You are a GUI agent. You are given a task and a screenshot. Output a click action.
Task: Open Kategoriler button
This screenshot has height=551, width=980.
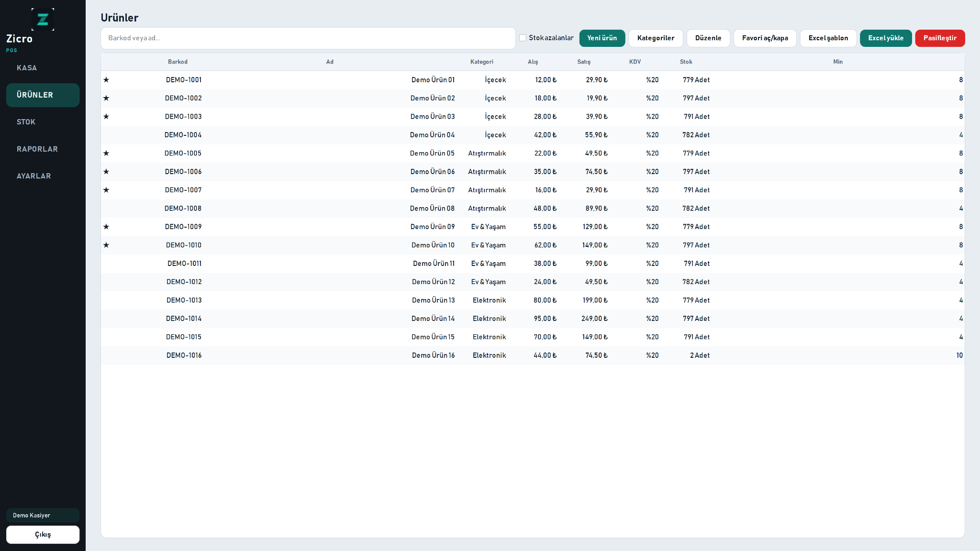pyautogui.click(x=656, y=38)
